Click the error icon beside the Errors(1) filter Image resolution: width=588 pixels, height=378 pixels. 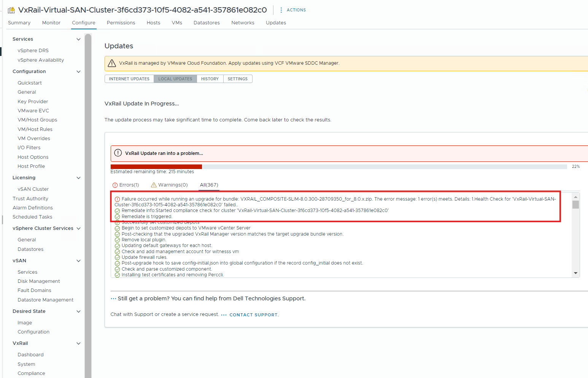[115, 185]
